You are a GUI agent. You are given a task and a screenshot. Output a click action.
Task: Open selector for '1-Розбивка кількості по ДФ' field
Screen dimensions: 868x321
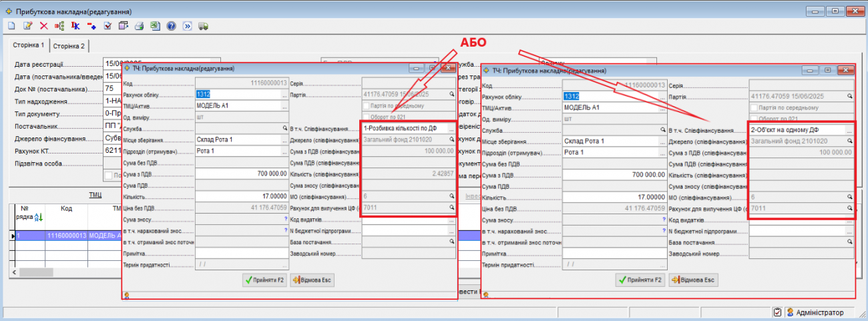(451, 128)
